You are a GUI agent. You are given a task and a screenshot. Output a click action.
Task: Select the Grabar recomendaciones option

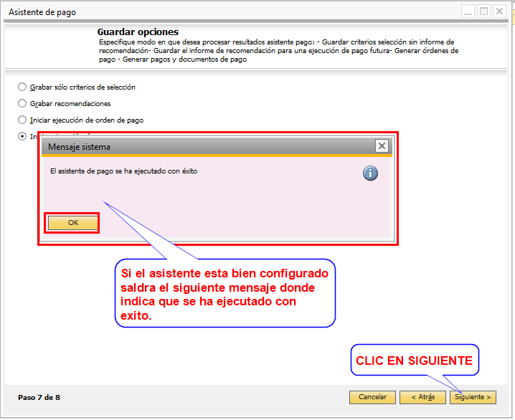[x=23, y=103]
